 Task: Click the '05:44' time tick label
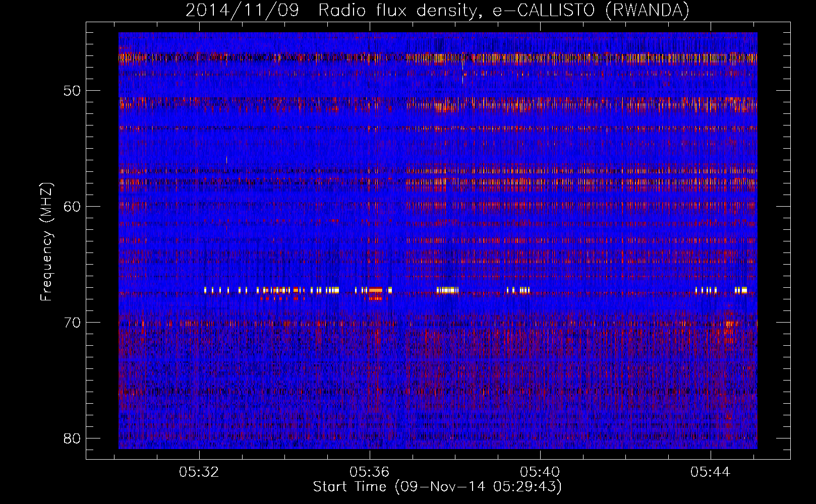coord(711,472)
